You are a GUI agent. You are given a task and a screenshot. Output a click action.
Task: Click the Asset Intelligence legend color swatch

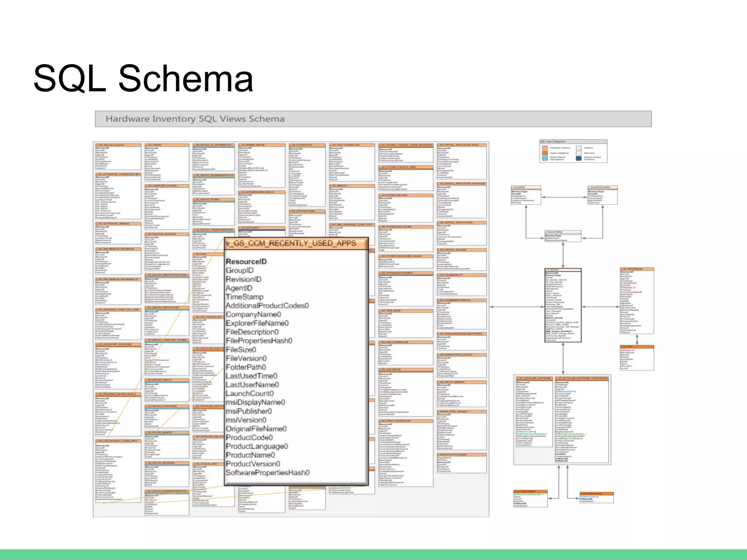click(545, 153)
